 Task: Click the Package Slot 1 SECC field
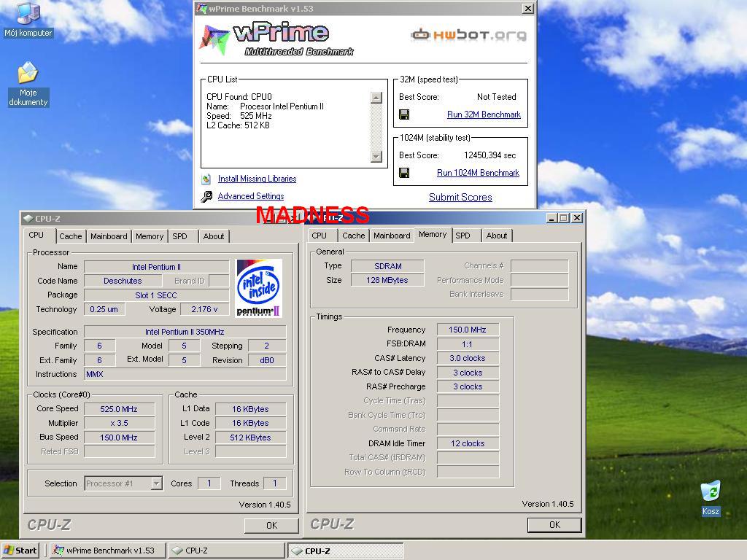point(156,295)
